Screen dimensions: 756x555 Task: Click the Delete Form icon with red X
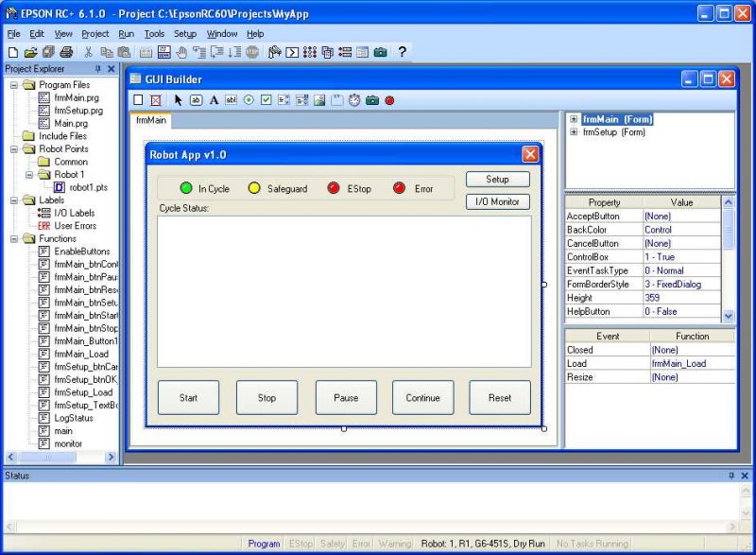point(155,100)
